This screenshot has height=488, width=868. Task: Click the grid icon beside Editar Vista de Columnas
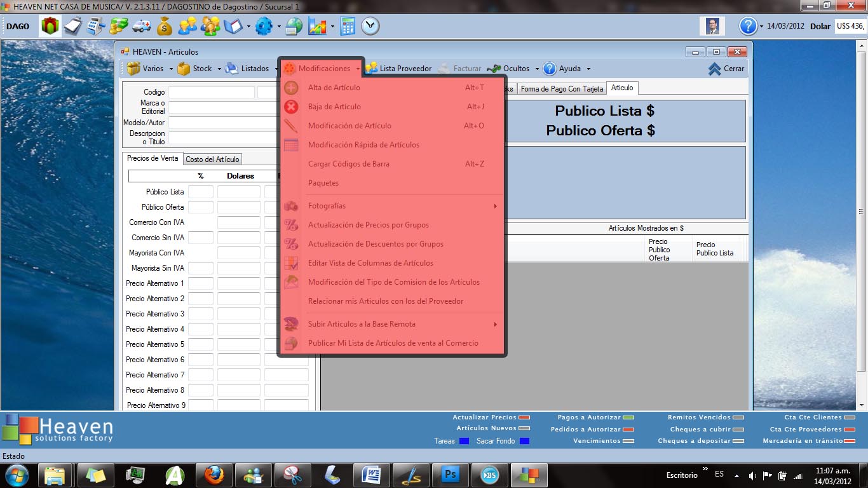[x=291, y=263]
